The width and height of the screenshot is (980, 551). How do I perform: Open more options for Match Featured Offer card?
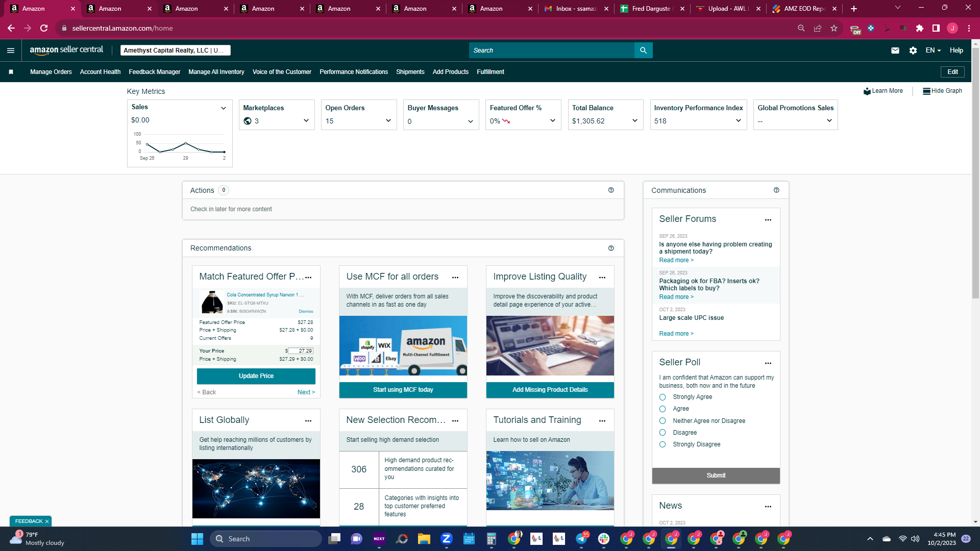tap(308, 278)
